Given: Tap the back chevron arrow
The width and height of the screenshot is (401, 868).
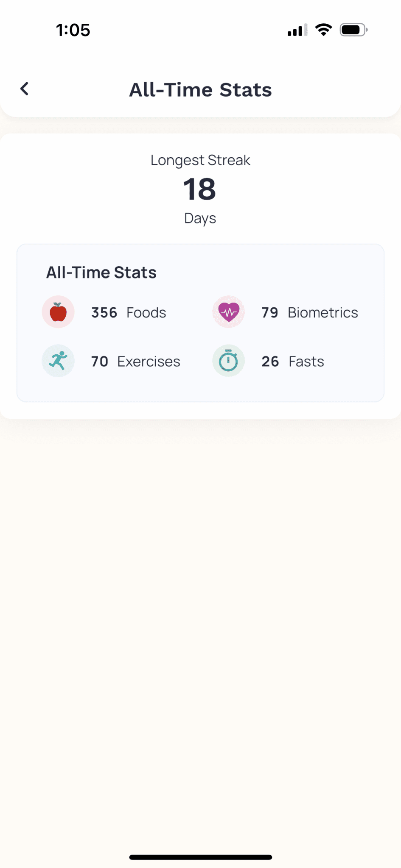Looking at the screenshot, I should click(x=25, y=89).
